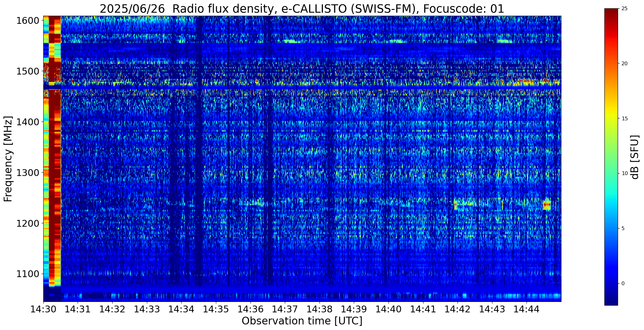
Task: Click the 14:32 time tick label
Action: click(113, 309)
